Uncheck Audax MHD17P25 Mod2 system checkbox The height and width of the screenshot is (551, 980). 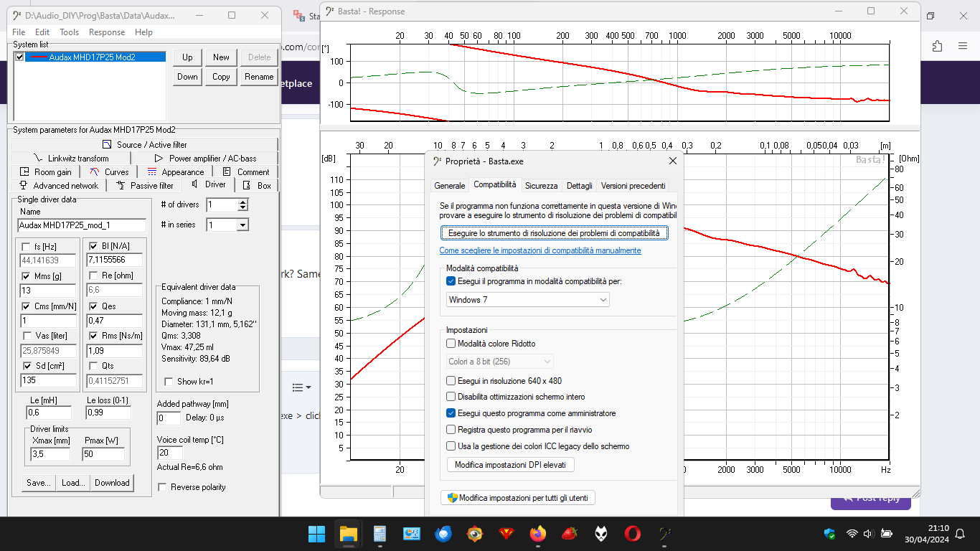coord(19,57)
